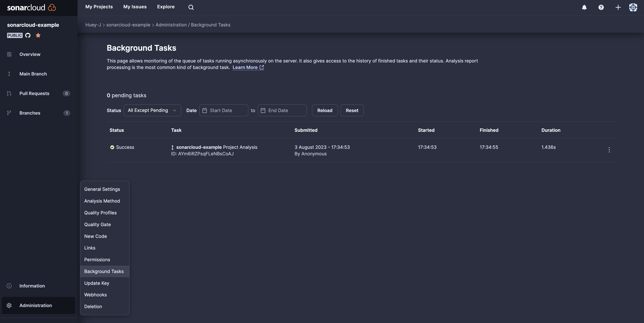Open Webhooks from the admin menu
644x323 pixels.
(x=95, y=295)
